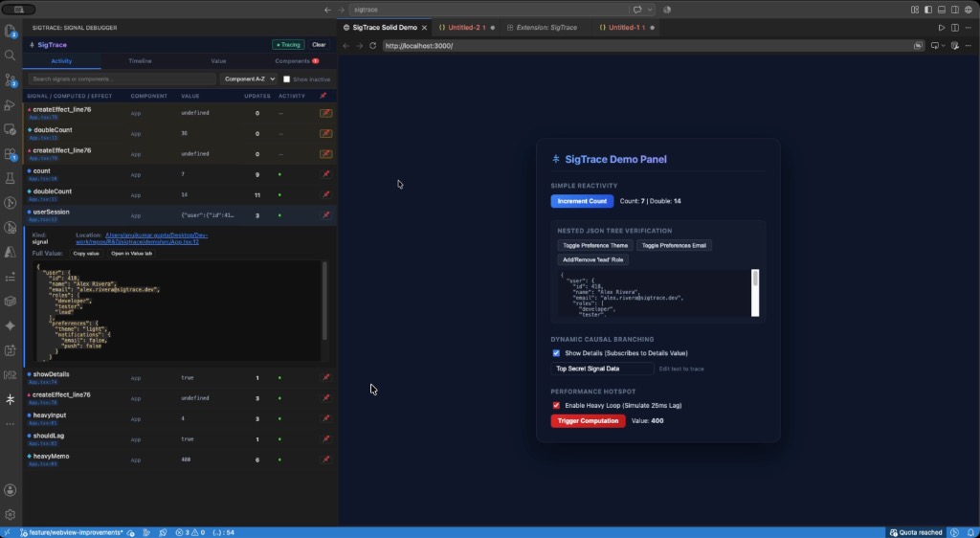Click Toggle Preference Theme button
The width and height of the screenshot is (980, 538).
tap(595, 246)
